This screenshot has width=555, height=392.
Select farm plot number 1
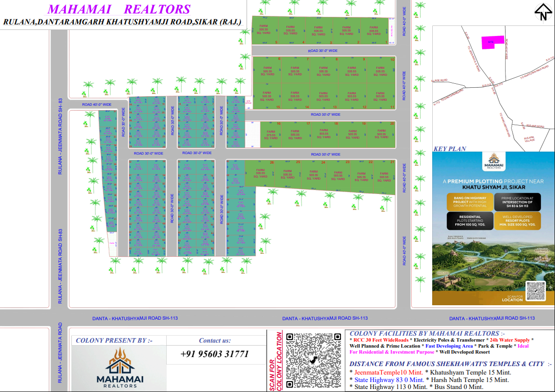374,30
